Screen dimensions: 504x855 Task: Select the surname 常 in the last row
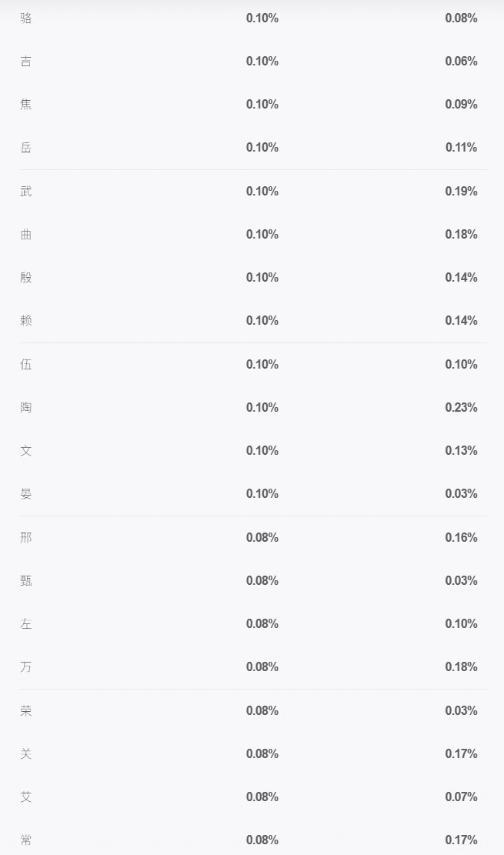[26, 840]
